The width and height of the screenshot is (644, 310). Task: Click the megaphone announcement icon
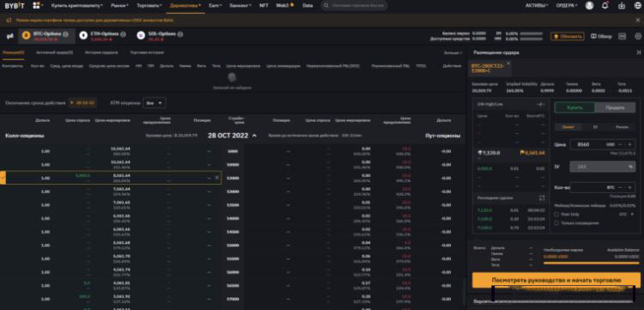coord(9,20)
